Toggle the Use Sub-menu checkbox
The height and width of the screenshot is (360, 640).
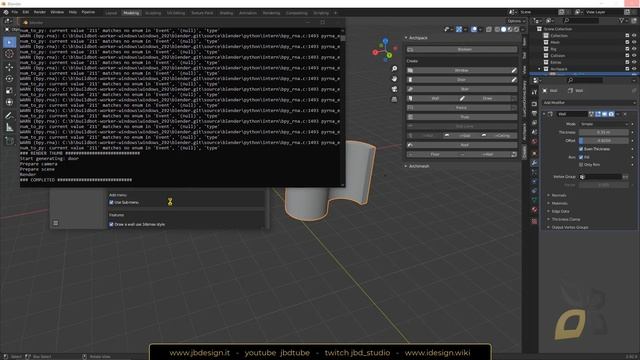coord(111,202)
